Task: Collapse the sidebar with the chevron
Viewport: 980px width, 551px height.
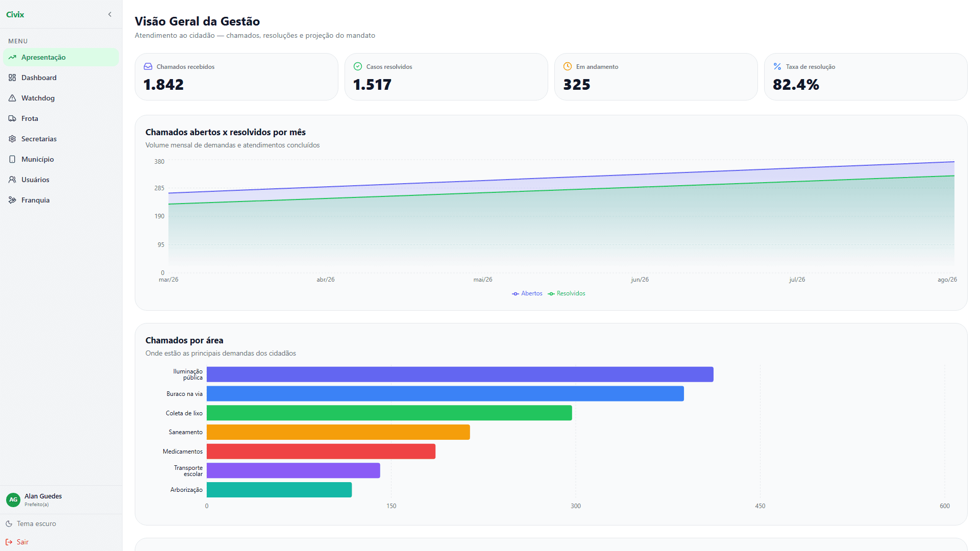Action: tap(110, 14)
